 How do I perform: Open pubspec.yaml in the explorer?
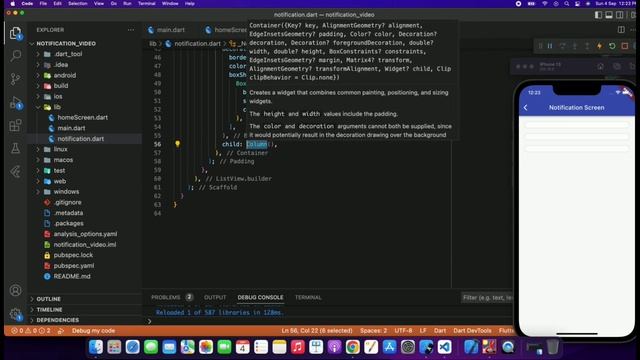coord(73,266)
